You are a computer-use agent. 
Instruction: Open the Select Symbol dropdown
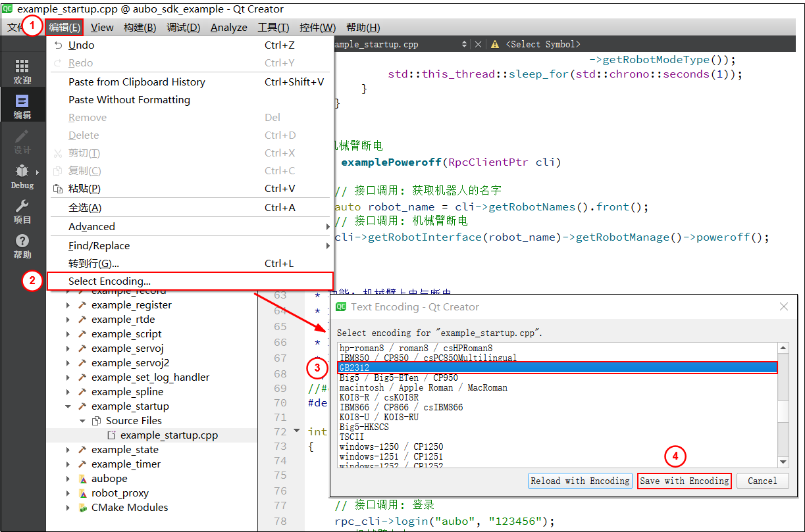click(544, 44)
